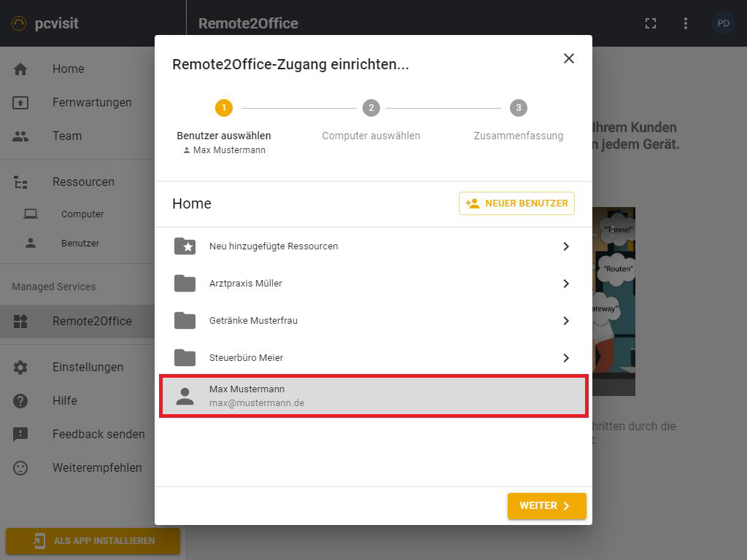Select user Max Mustermann entry

373,396
